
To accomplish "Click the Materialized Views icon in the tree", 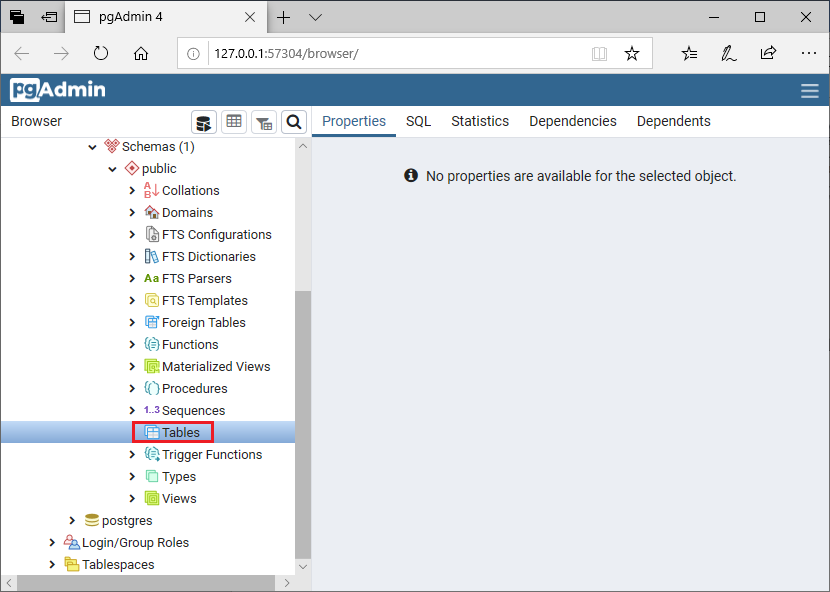I will 152,366.
